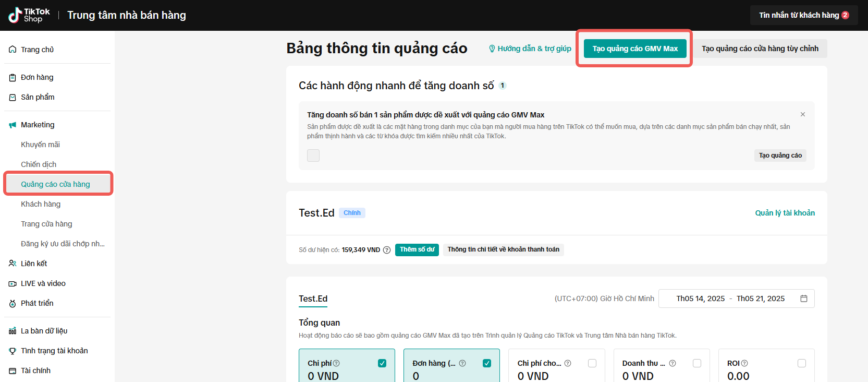Click the Marketing megaphone icon
The width and height of the screenshot is (868, 382).
[x=13, y=125]
